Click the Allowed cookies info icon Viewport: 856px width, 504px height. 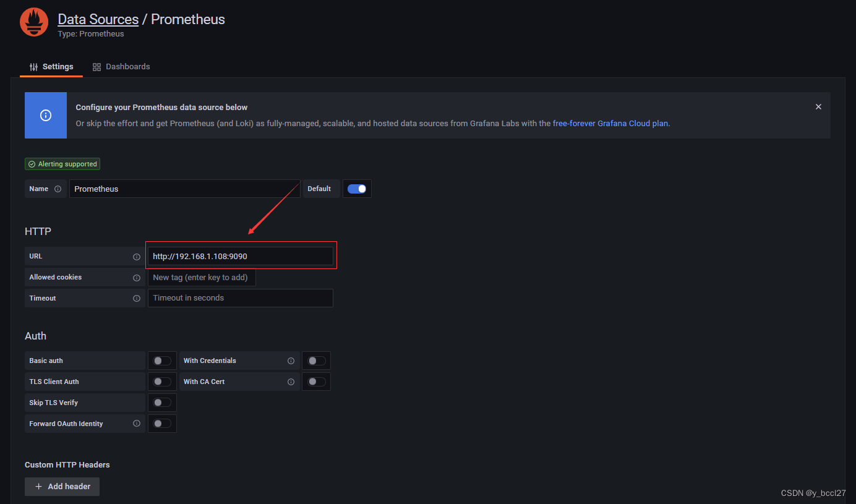137,278
